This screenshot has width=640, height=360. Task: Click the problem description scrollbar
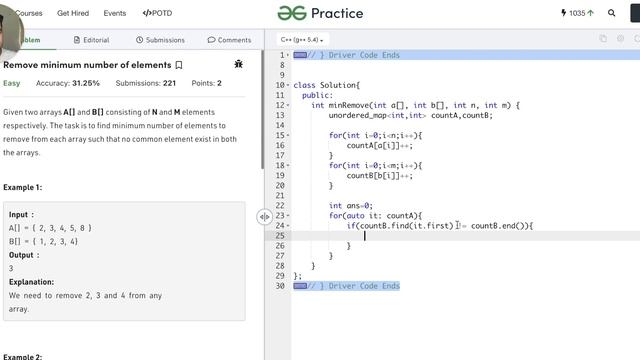pyautogui.click(x=262, y=110)
